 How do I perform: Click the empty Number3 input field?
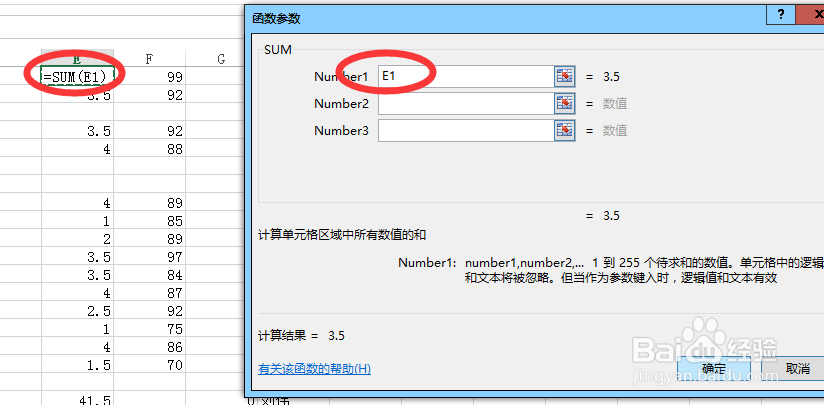click(466, 130)
